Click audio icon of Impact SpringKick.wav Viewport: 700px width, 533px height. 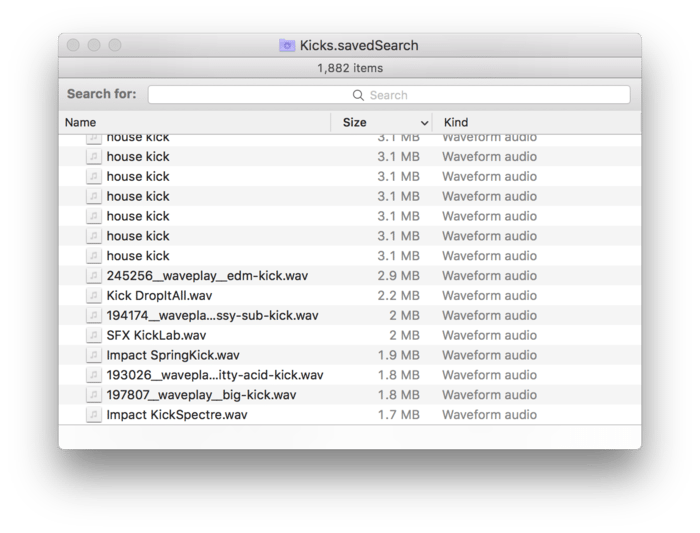click(x=93, y=355)
